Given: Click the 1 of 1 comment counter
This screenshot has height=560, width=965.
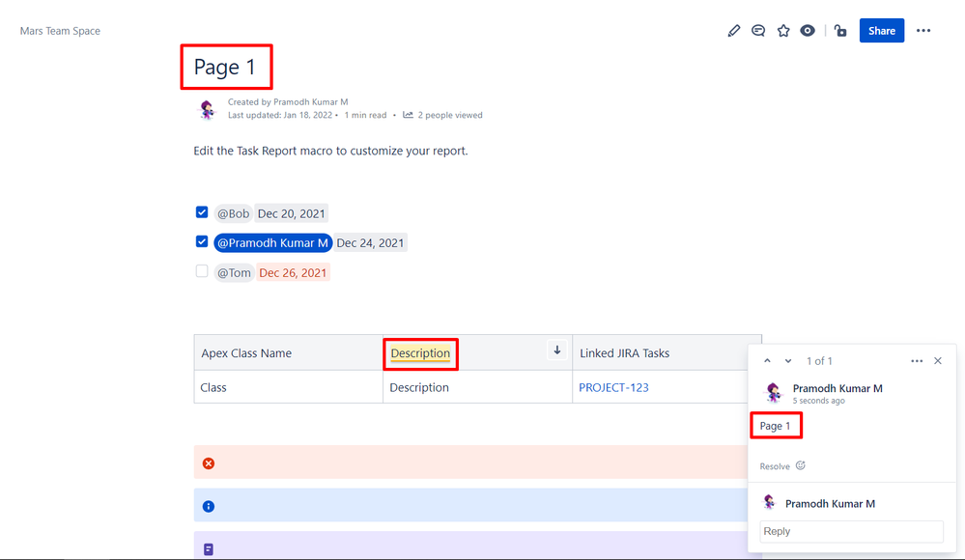Looking at the screenshot, I should click(819, 361).
